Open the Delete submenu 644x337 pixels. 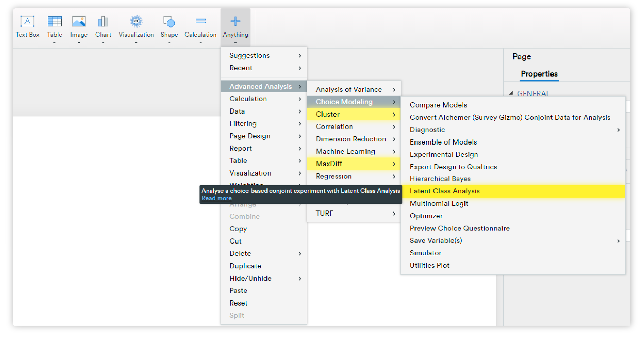(264, 254)
